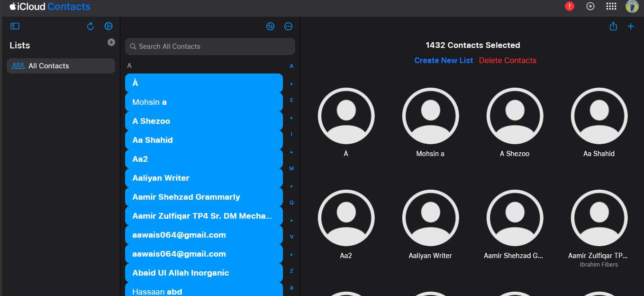Viewport: 644px width, 296px height.
Task: Select the All Contacts list
Action: [61, 66]
